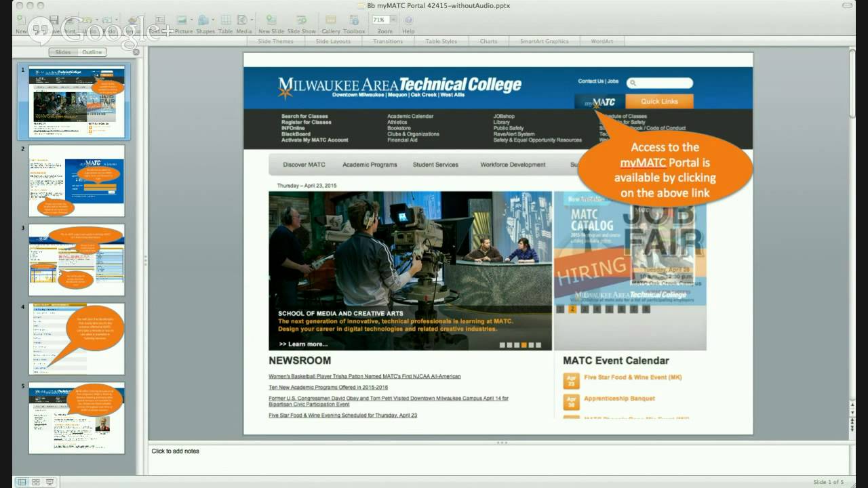Open the Charts tab
Screen dimensions: 868x488
coord(488,41)
